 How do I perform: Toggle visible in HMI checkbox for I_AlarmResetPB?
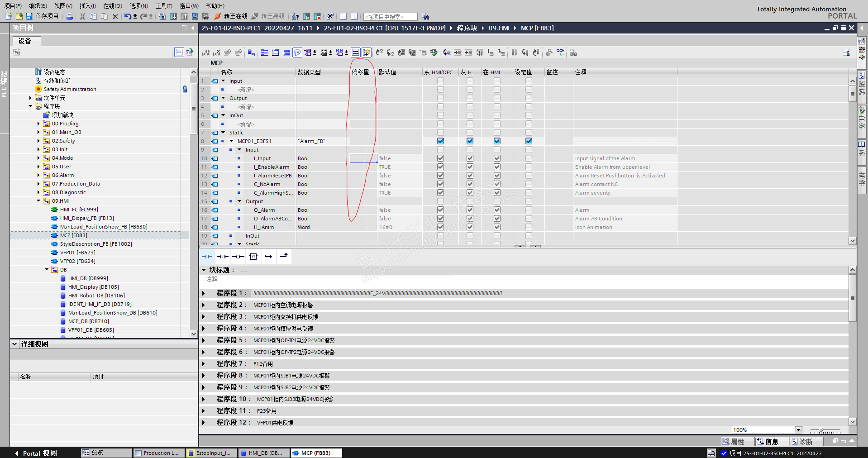pos(497,176)
